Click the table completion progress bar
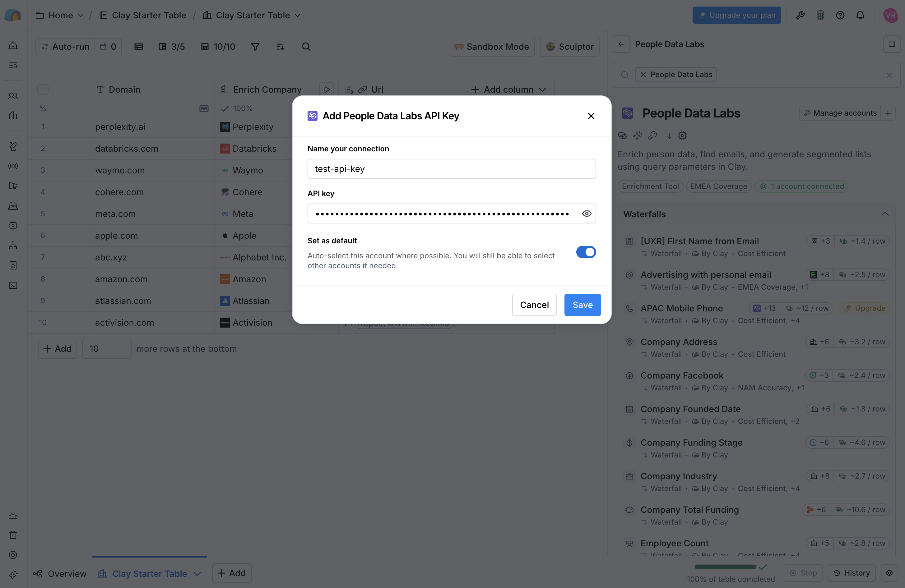This screenshot has width=905, height=588. [725, 567]
